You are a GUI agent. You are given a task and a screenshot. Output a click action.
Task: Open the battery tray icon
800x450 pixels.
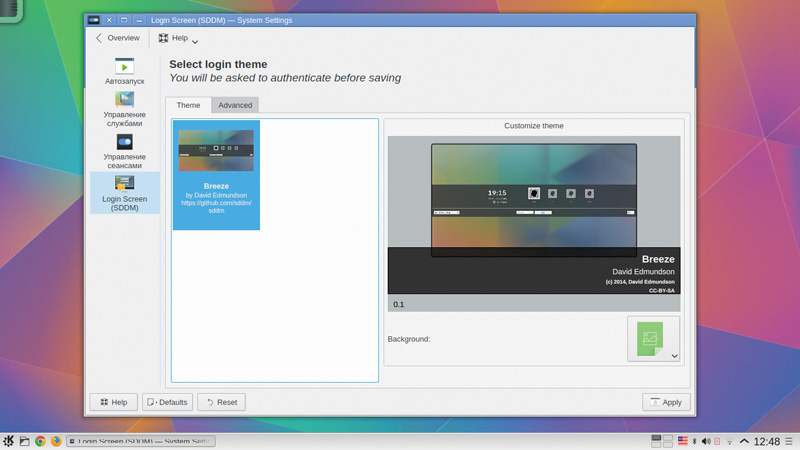[x=717, y=441]
